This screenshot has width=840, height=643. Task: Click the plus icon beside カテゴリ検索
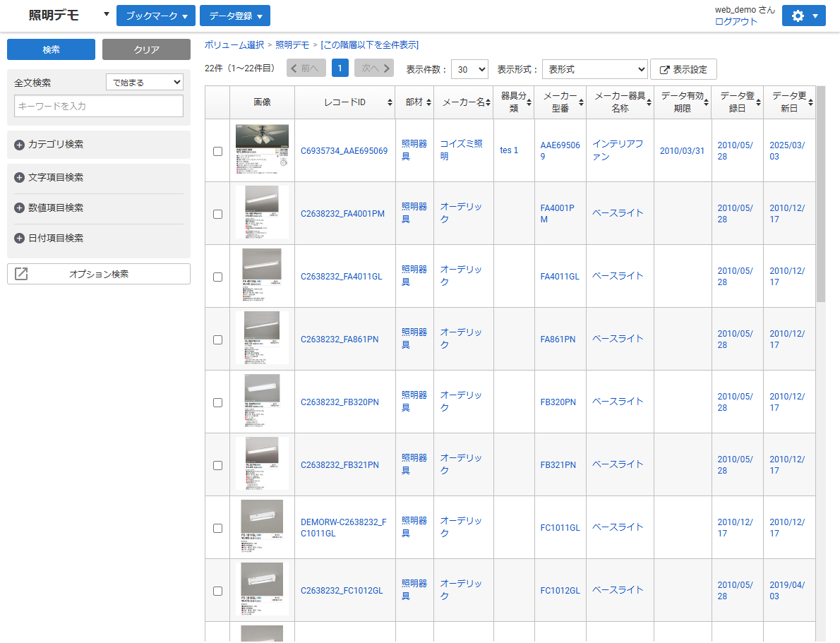point(19,145)
